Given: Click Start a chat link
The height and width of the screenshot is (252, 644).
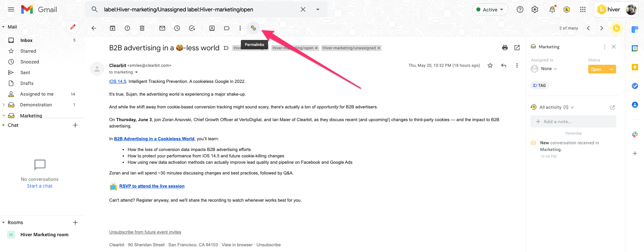Looking at the screenshot, I should click(x=40, y=186).
